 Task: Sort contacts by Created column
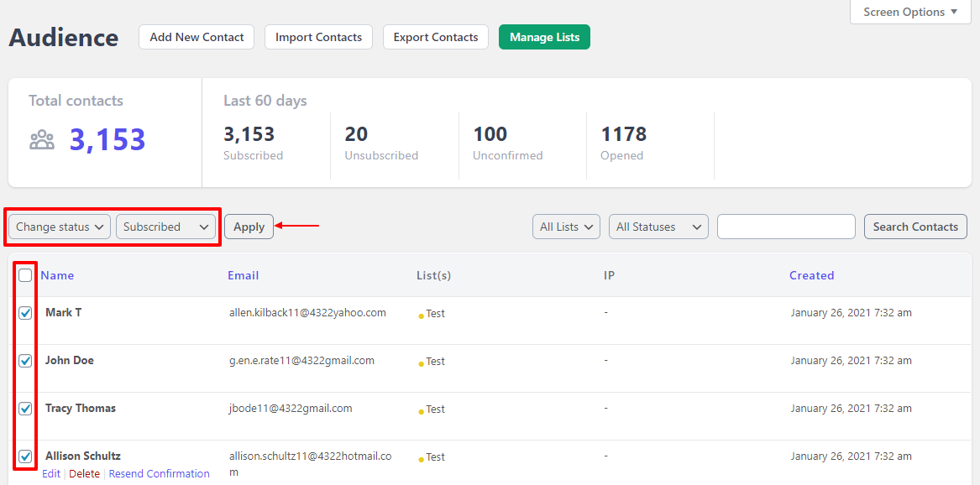[811, 275]
